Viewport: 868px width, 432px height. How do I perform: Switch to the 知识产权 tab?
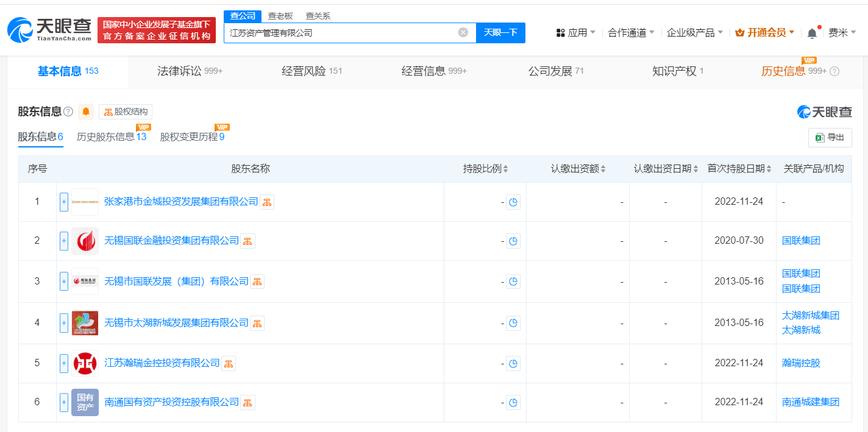click(678, 71)
